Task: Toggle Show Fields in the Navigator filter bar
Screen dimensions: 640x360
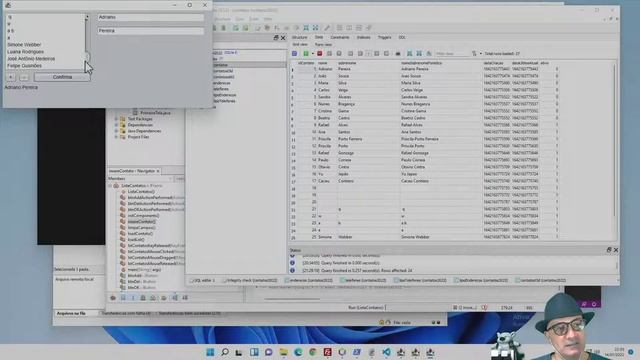Action: pyautogui.click(x=123, y=298)
